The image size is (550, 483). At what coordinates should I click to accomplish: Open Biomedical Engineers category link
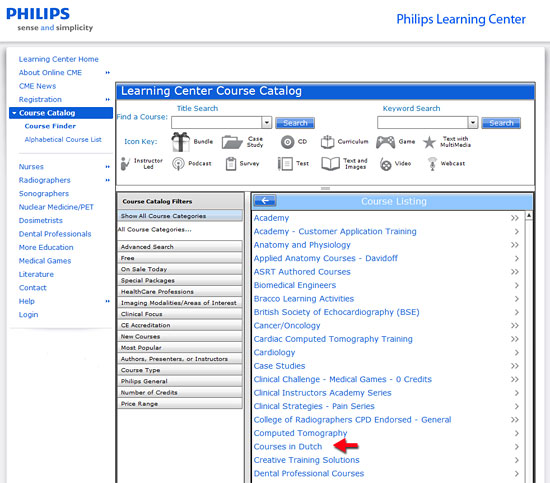click(x=295, y=285)
